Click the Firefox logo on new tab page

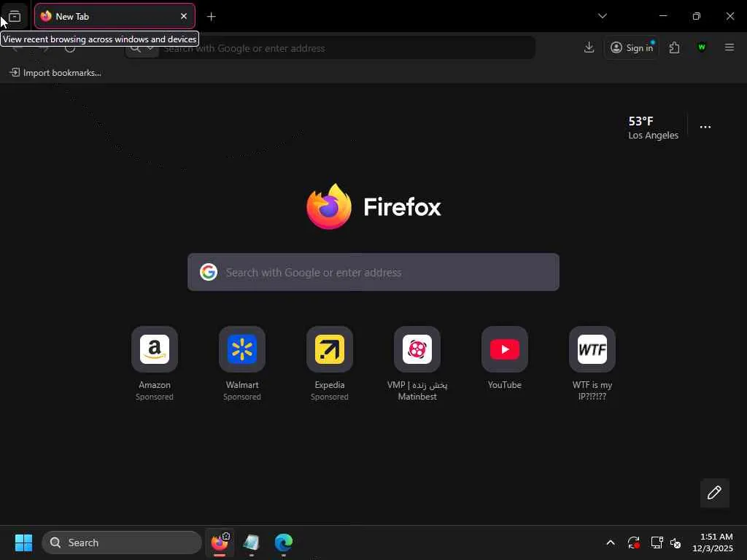(x=329, y=206)
